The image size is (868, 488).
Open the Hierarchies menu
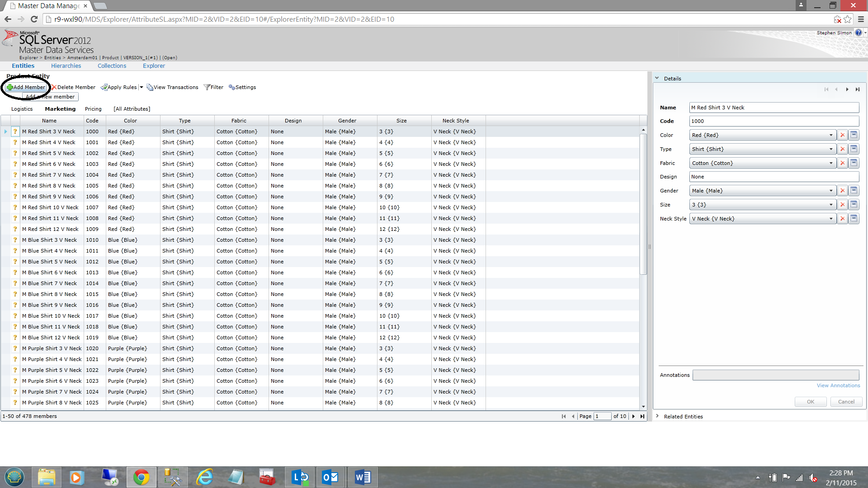point(66,66)
